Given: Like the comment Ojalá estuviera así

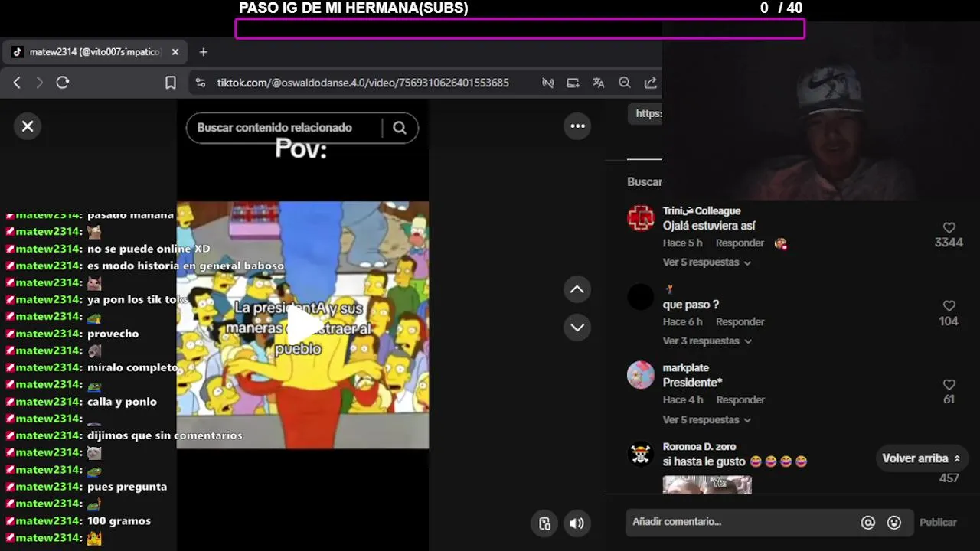Looking at the screenshot, I should click(949, 228).
